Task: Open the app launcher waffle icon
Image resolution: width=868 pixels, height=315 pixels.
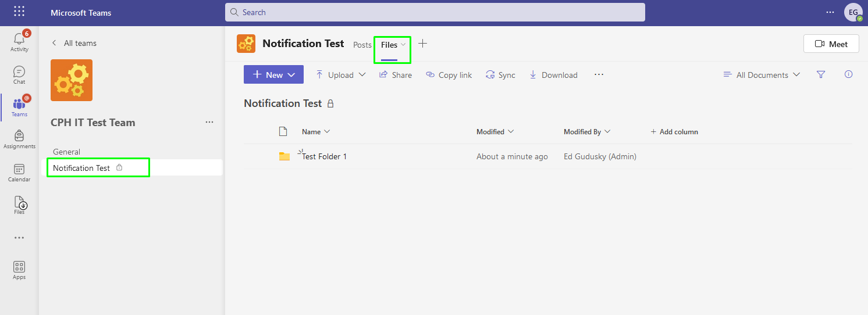Action: pos(19,12)
